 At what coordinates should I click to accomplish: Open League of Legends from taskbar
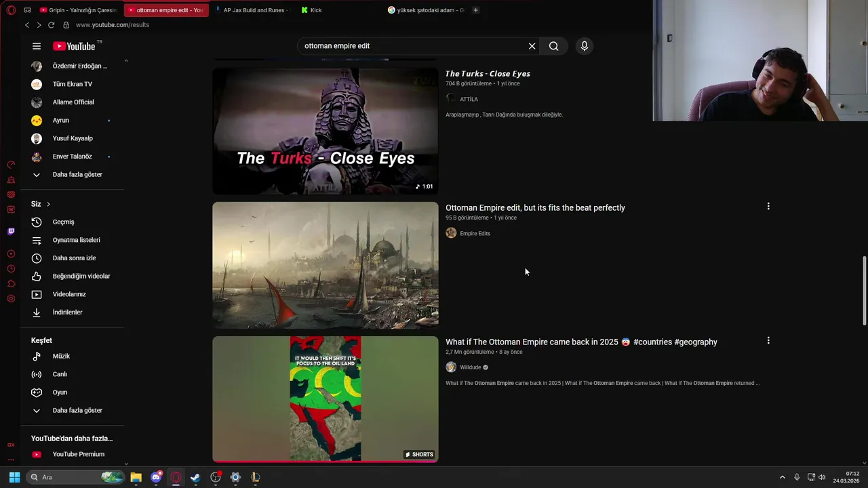[x=255, y=477]
